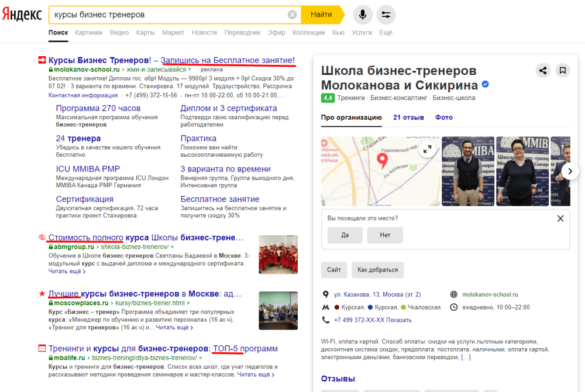
Task: Open 'Стоимость полного курса Школы' result title
Action: coord(146,238)
